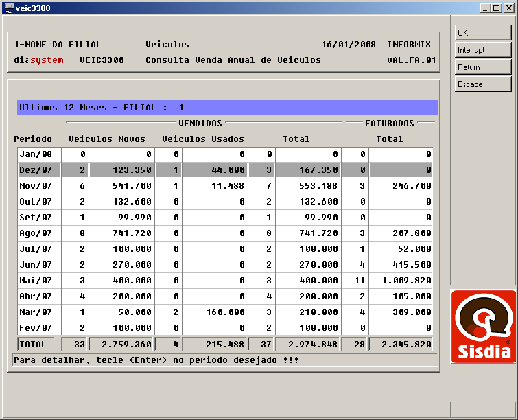Select the Jan/08 period row
Viewport: 518px width, 420px height.
click(37, 155)
